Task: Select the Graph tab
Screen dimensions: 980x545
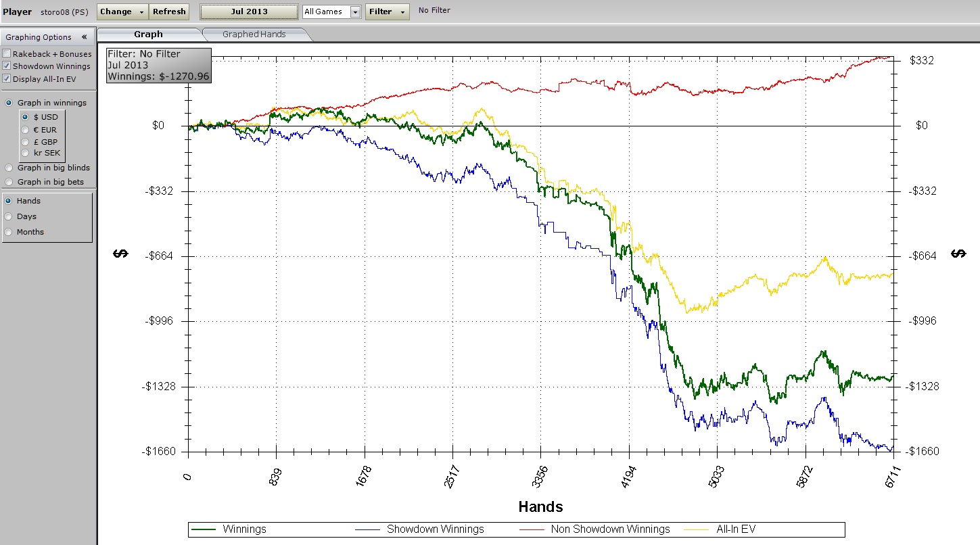Action: 148,34
